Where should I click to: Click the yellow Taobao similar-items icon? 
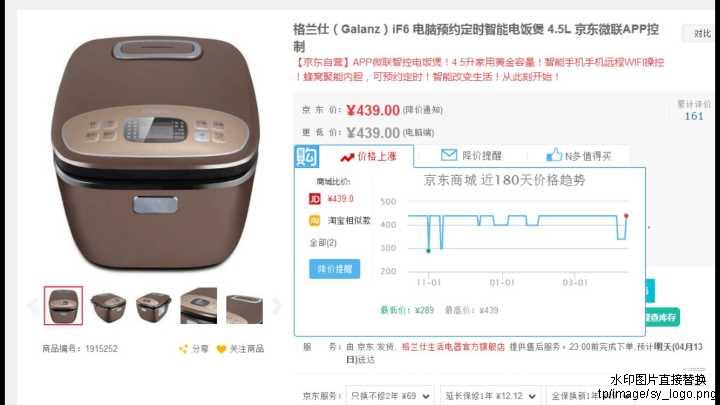click(315, 221)
